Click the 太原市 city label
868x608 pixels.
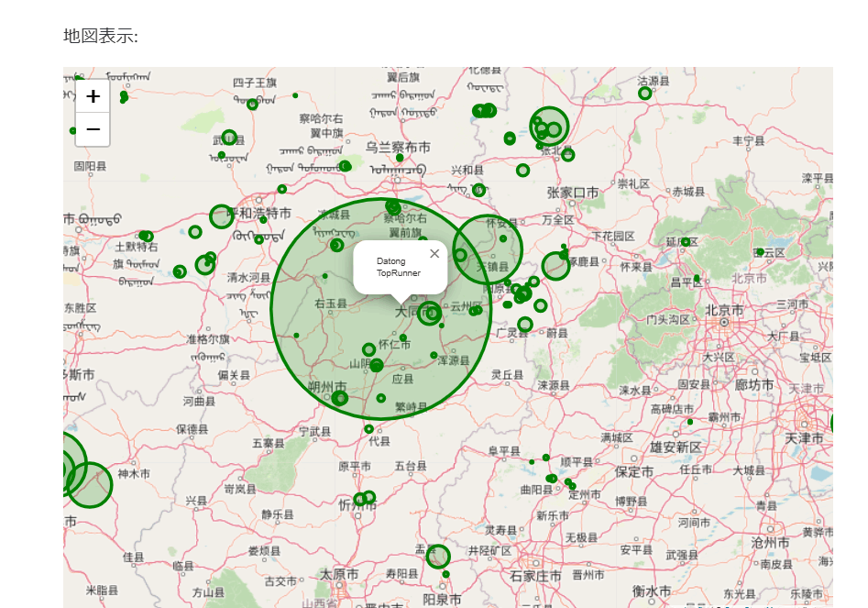339,575
